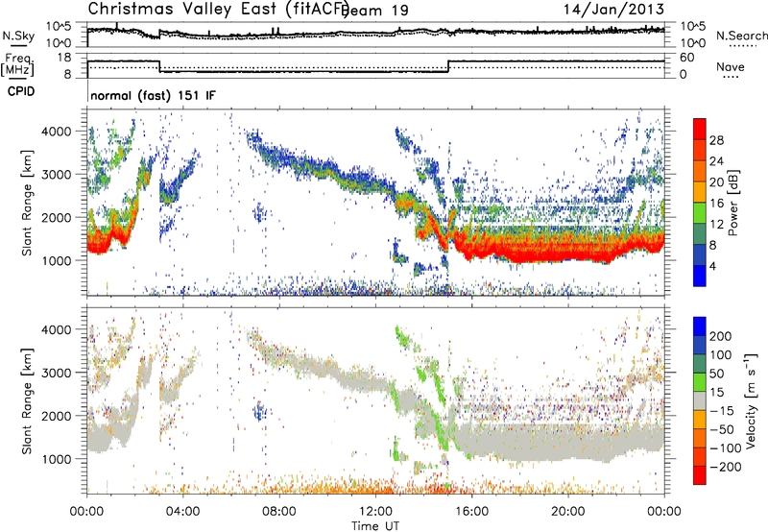Click the Power [dB] color bar title
Screen dimensions: 768x532
pos(732,203)
